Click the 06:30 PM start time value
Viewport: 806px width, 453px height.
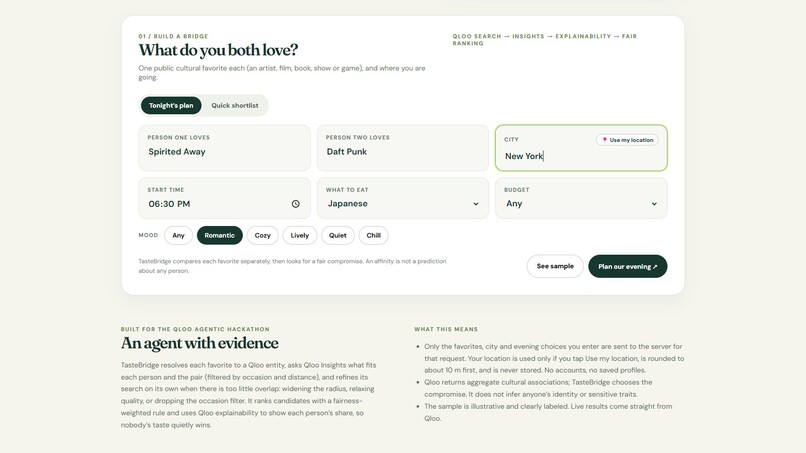pyautogui.click(x=169, y=204)
